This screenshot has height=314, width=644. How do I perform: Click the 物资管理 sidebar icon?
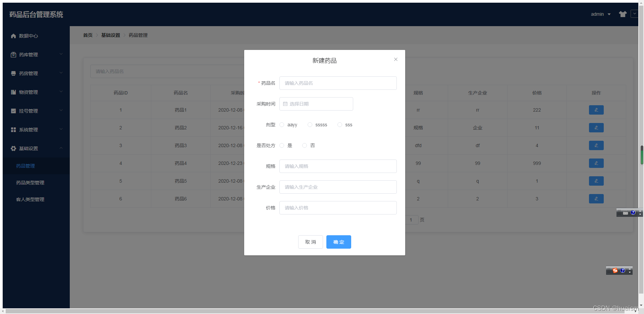13,92
